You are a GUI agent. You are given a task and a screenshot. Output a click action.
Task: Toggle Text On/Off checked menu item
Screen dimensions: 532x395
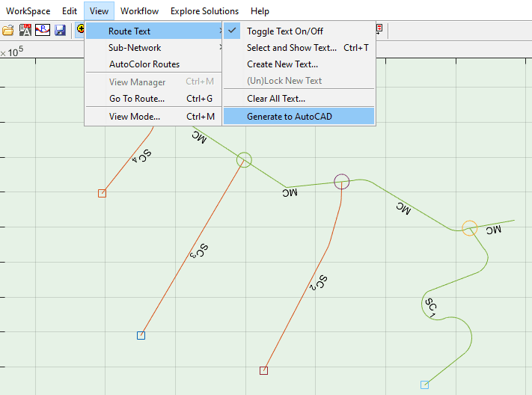click(285, 31)
